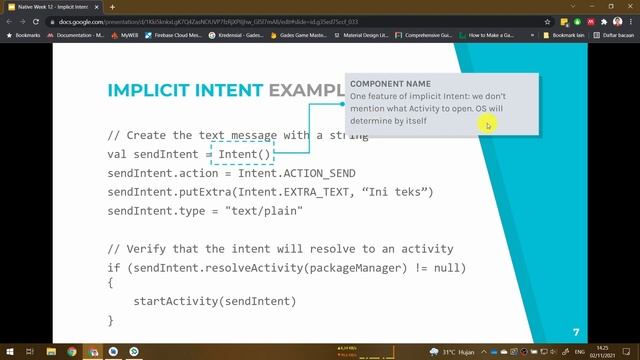Open the MyWEB bookmark
This screenshot has width=640, height=360.
[125, 36]
